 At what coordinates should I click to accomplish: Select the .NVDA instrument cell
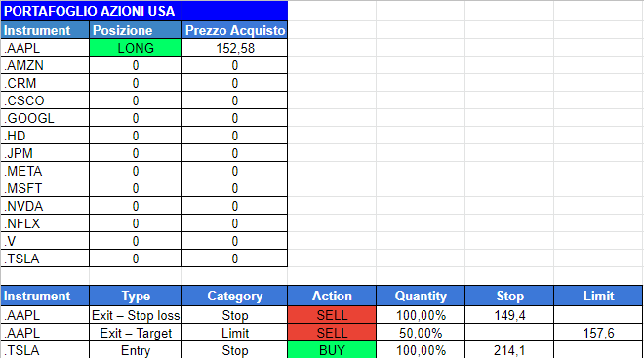(45, 206)
